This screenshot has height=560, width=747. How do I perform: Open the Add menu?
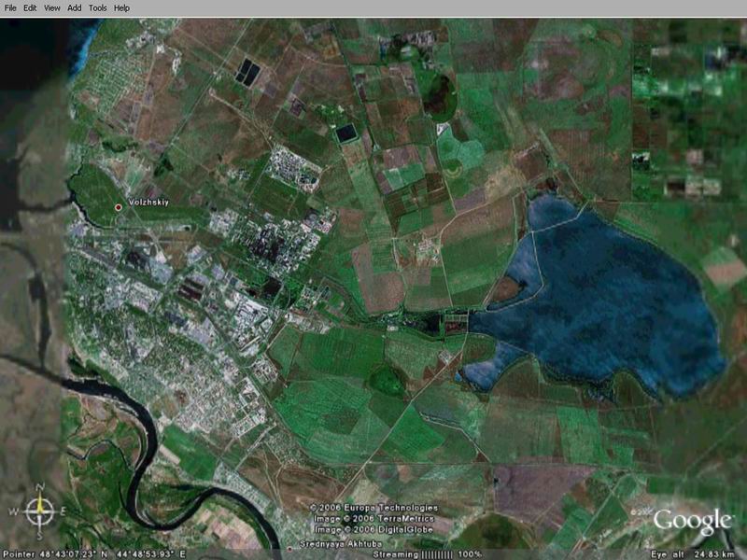point(75,8)
